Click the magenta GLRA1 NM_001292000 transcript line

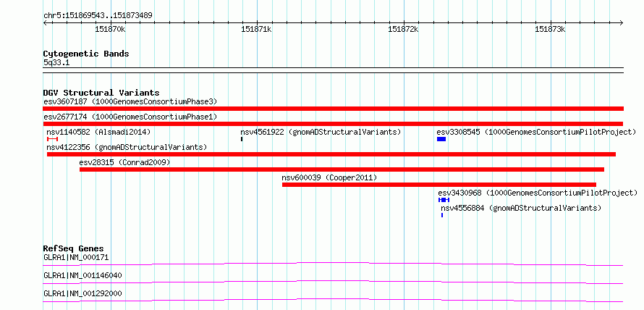coord(333,300)
